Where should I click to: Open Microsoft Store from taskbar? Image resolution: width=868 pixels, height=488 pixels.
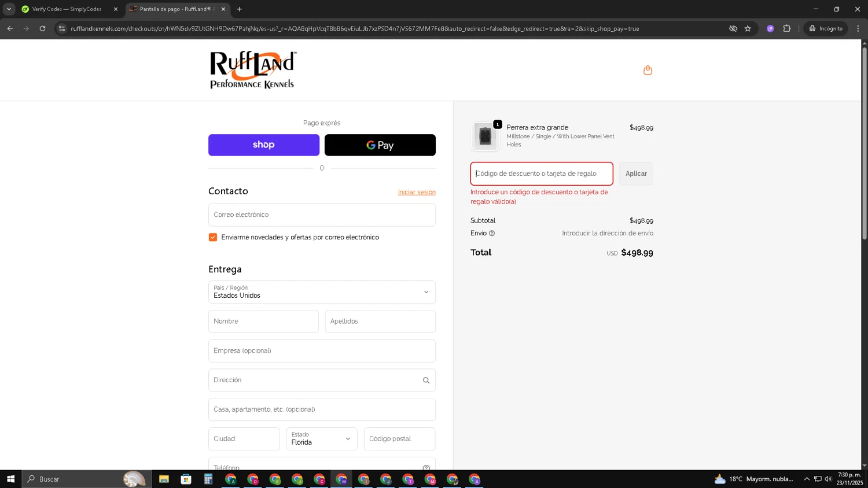(186, 479)
